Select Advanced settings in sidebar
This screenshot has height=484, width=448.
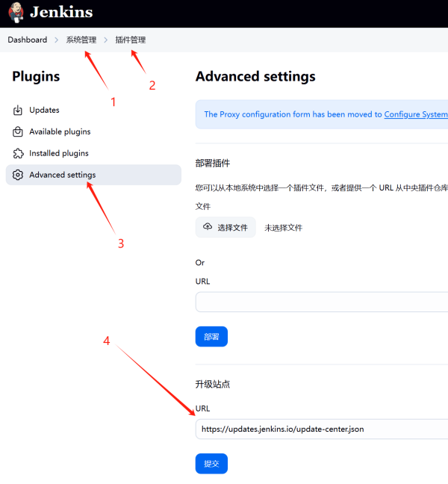click(x=93, y=175)
